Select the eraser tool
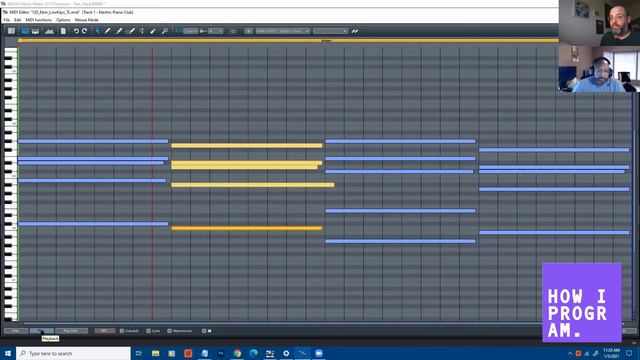Image resolution: width=640 pixels, height=360 pixels. [x=153, y=31]
